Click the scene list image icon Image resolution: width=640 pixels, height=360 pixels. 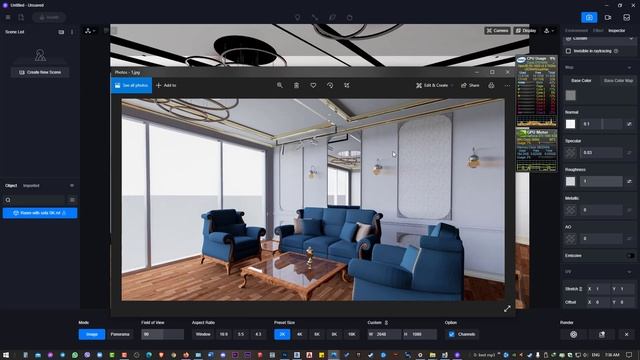[61, 32]
